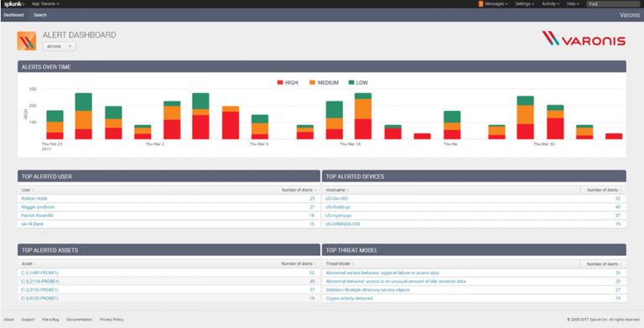
Task: Sort Number of Alerts in Top Alerted User
Action: [299, 190]
